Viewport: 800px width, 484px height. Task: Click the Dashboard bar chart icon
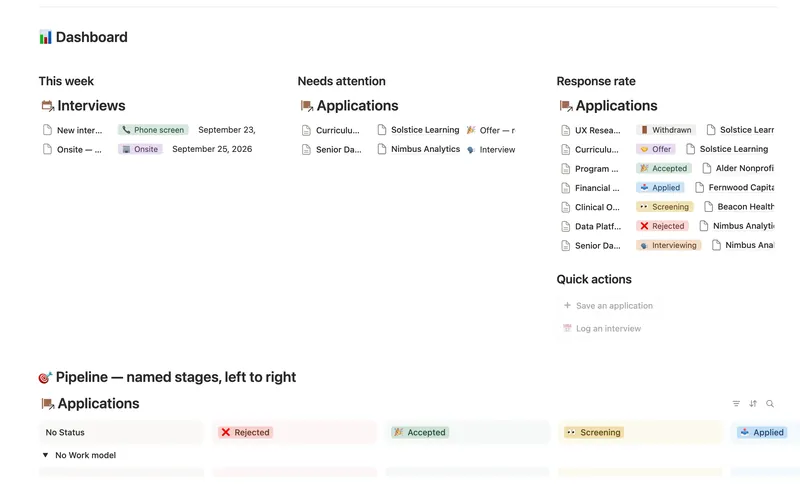[45, 37]
